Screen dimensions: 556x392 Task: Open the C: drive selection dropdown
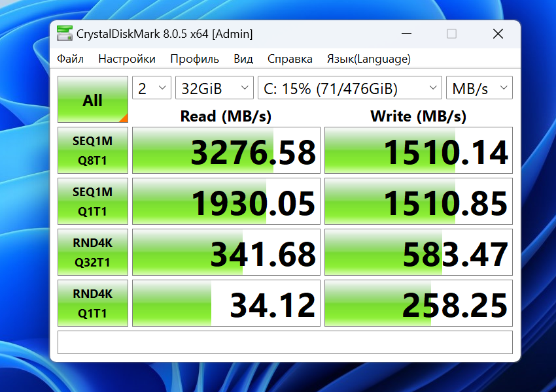pos(350,88)
